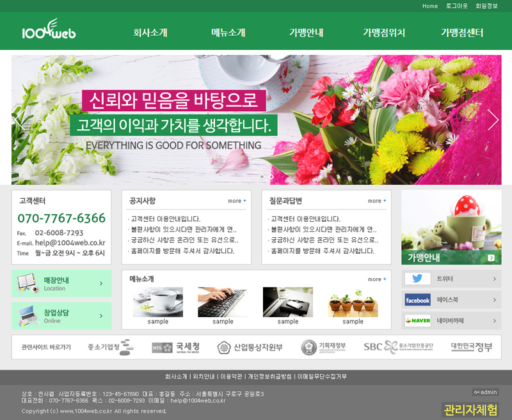Click the 중소기업청 logo

pos(111,347)
